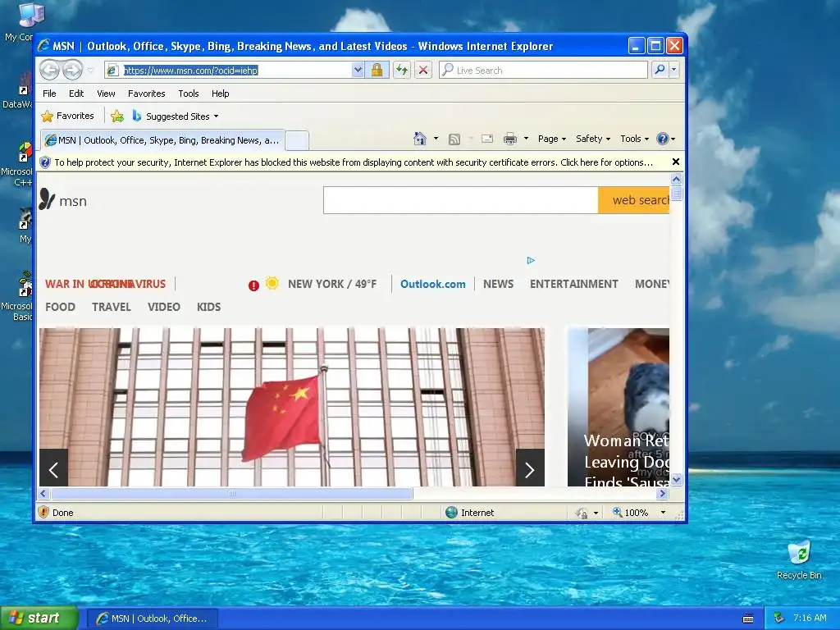Expand the Home button dropdown arrow

pyautogui.click(x=436, y=139)
